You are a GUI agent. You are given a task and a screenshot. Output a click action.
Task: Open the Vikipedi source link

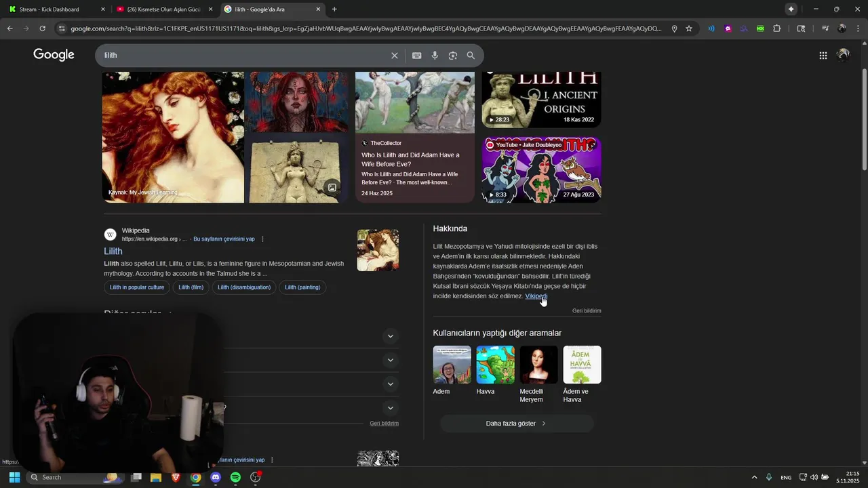[536, 296]
